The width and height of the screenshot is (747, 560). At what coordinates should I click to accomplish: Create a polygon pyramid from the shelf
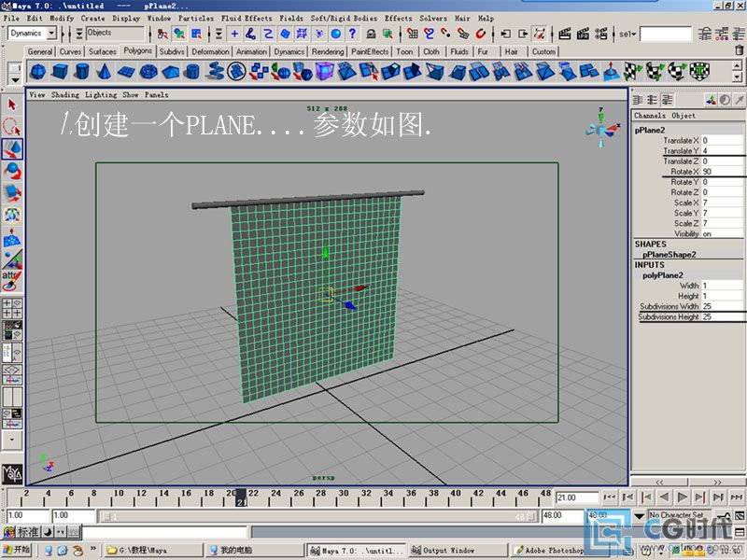[x=171, y=72]
